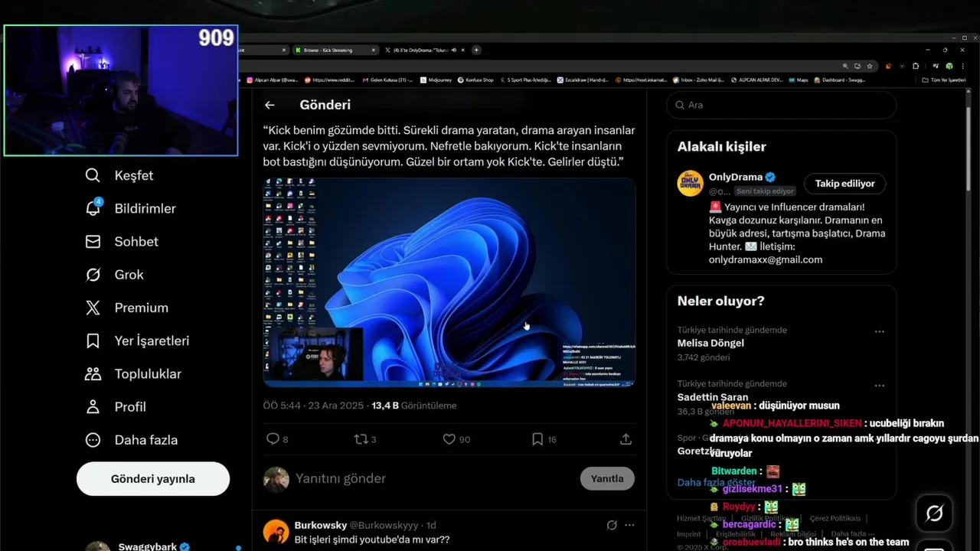Open Keşfet search page in sidebar
Screen dimensions: 980x551
[119, 175]
